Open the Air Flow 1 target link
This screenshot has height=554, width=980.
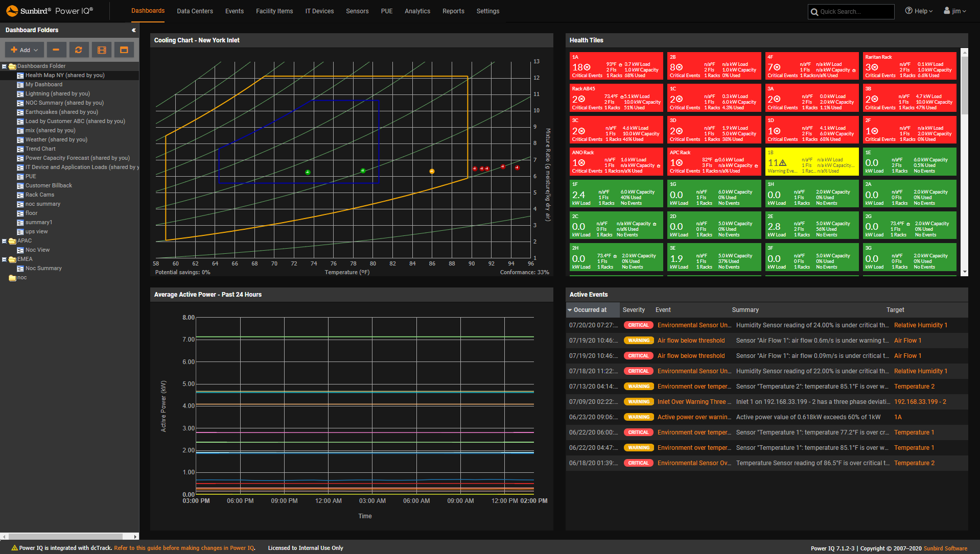907,340
